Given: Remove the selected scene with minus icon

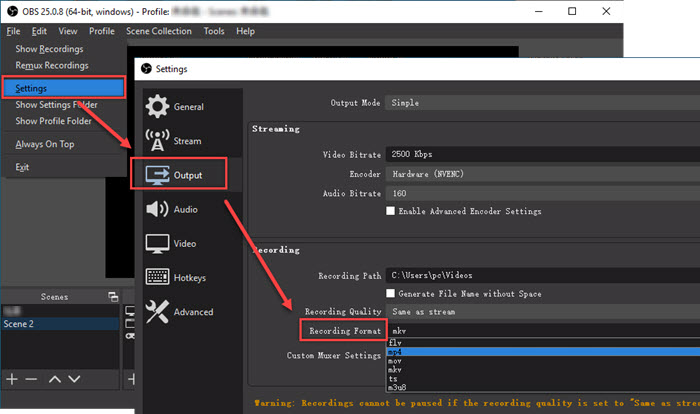Looking at the screenshot, I should pyautogui.click(x=31, y=379).
